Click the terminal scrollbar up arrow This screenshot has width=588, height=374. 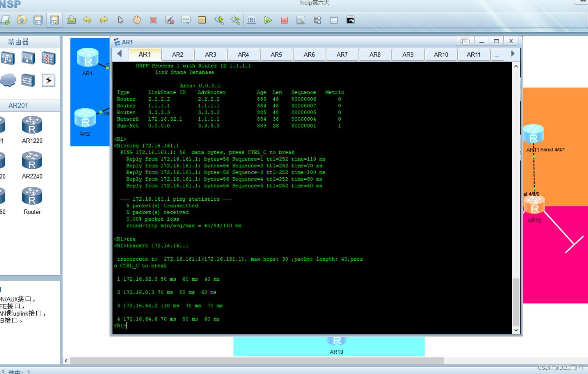(516, 66)
